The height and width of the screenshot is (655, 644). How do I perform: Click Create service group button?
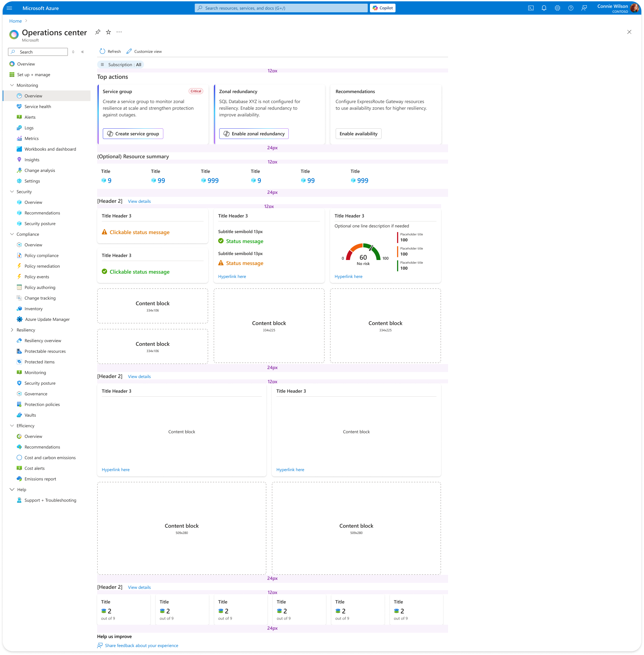pyautogui.click(x=133, y=134)
